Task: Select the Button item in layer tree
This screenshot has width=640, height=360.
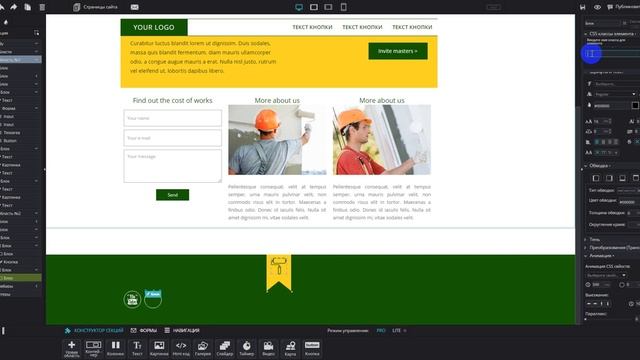Action: pyautogui.click(x=10, y=140)
